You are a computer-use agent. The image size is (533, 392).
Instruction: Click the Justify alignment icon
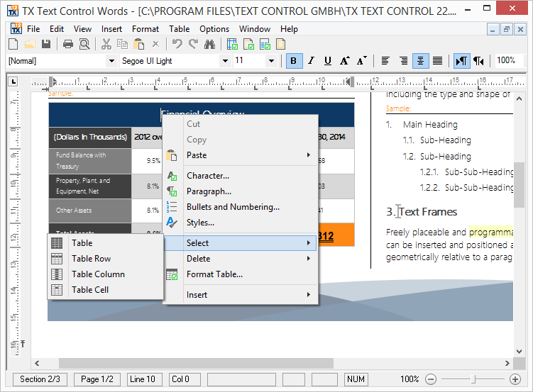pyautogui.click(x=438, y=61)
